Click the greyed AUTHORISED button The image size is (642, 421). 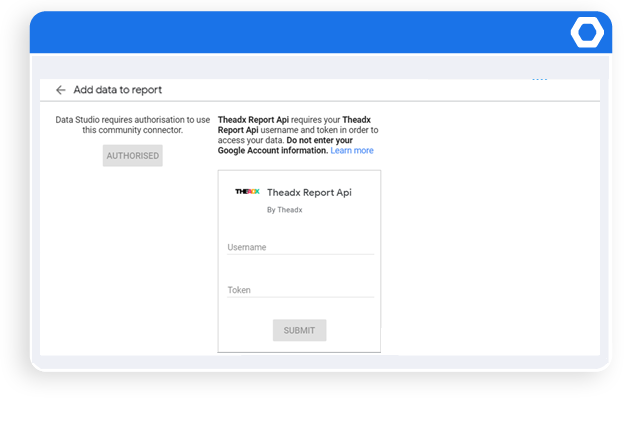[x=133, y=156]
